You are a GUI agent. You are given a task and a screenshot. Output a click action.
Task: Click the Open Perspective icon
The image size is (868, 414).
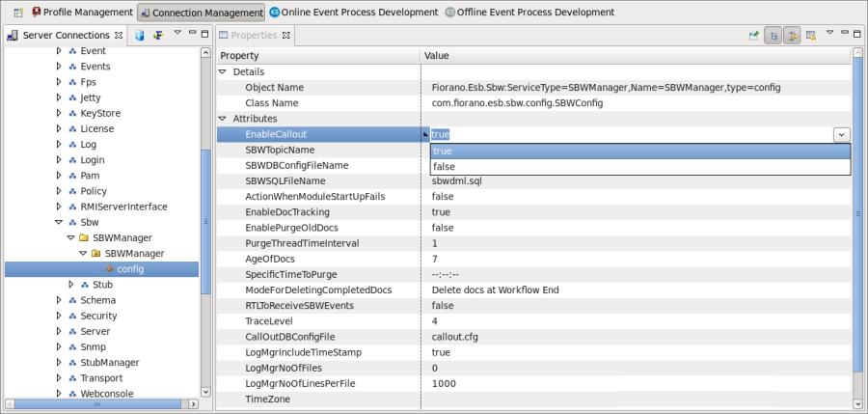[x=18, y=12]
